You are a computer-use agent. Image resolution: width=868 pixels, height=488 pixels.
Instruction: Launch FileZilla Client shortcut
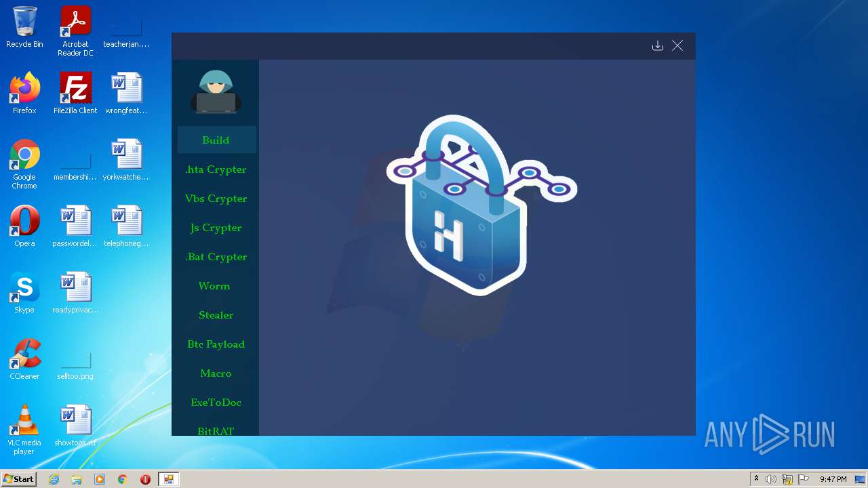(x=75, y=94)
